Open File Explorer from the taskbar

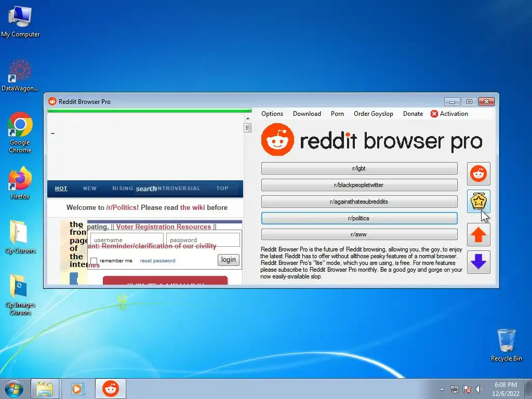click(45, 389)
